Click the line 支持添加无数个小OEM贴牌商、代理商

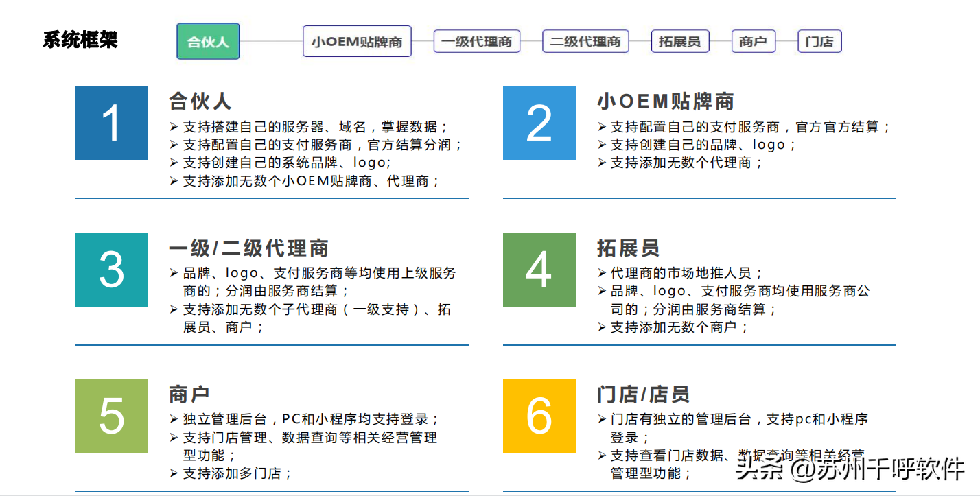pyautogui.click(x=305, y=181)
